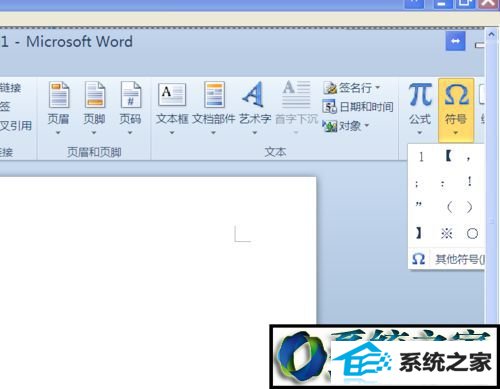Insert the comma symbol
This screenshot has width=500, height=389.
coord(468,158)
